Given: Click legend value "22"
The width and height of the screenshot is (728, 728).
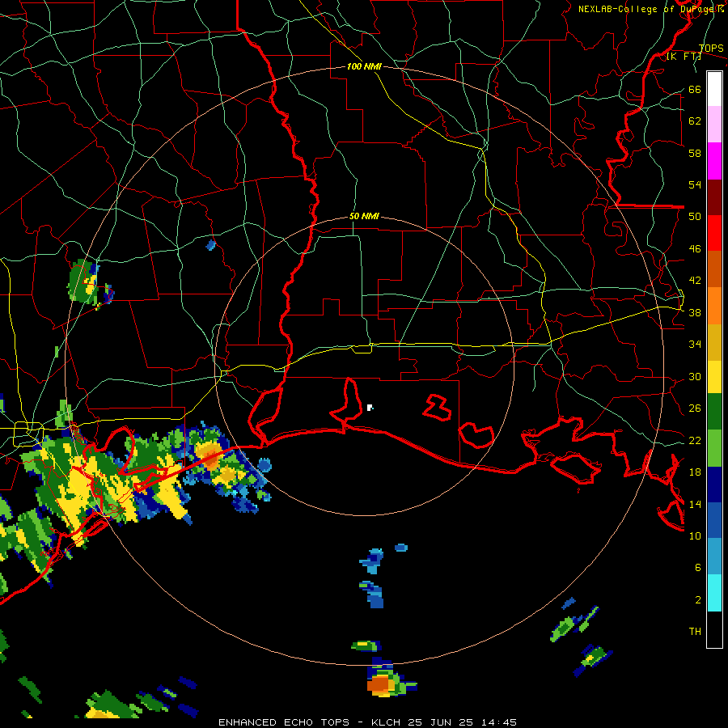Looking at the screenshot, I should tap(695, 441).
